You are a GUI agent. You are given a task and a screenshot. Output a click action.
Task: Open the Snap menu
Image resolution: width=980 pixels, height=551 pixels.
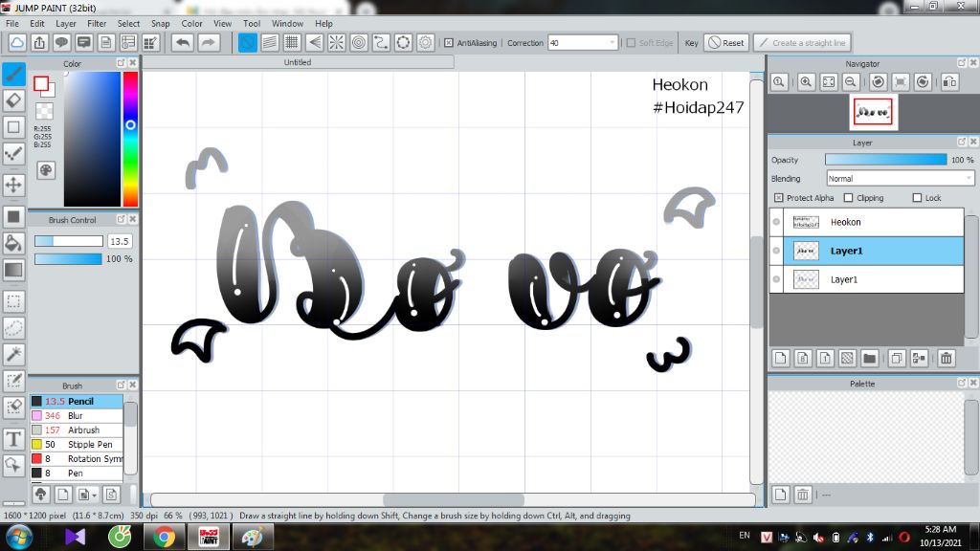click(160, 23)
